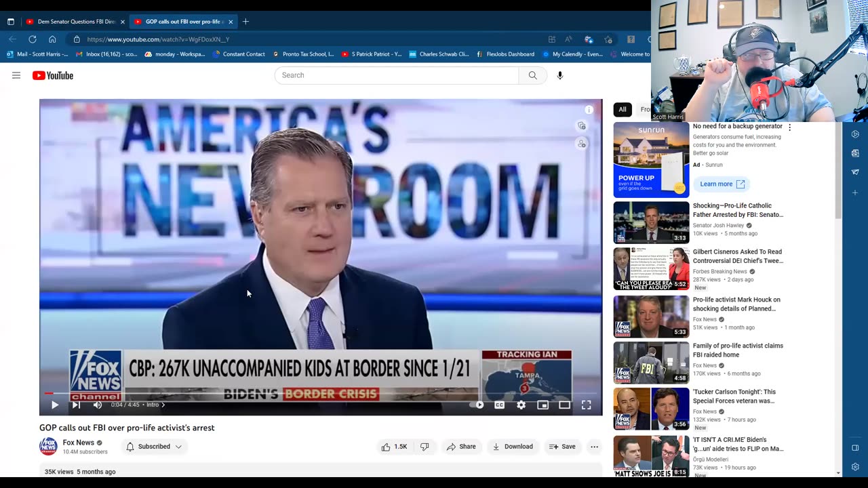Viewport: 868px width, 488px height.
Task: Open FlexJobs Dashboard bookmark
Action: coord(505,54)
